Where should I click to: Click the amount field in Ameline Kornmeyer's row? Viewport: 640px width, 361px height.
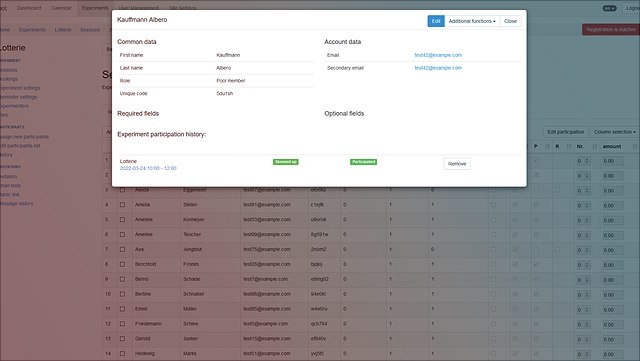613,221
